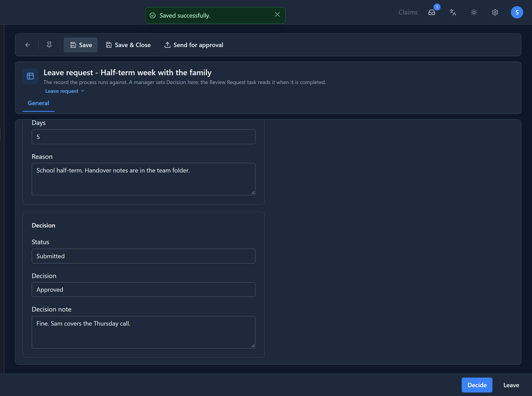Click the Decision note textarea resize handle

(253, 346)
